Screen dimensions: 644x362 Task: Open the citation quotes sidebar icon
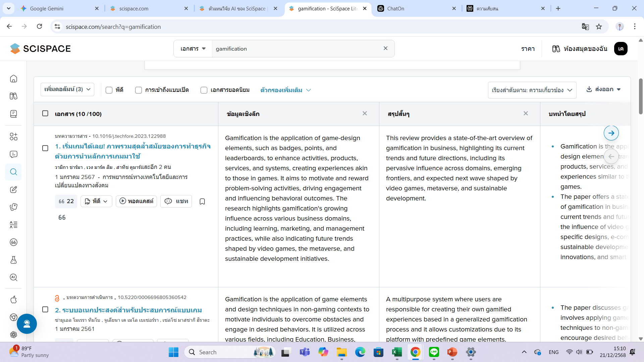13,242
